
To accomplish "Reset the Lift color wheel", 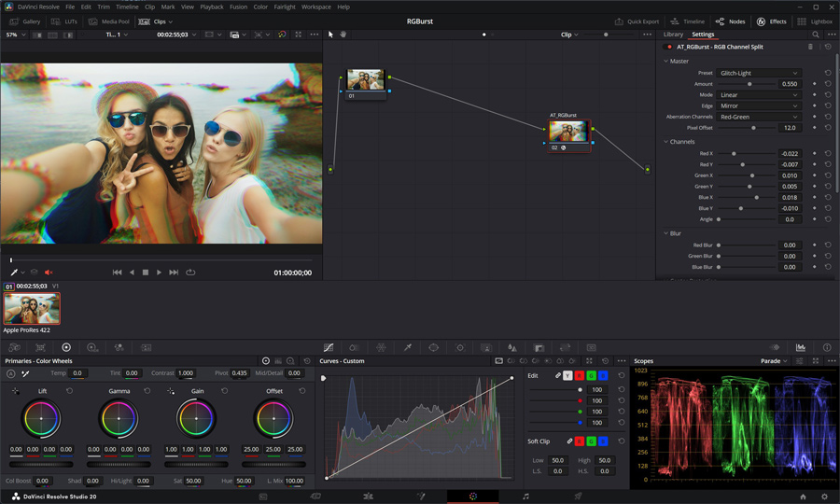I will coord(69,391).
